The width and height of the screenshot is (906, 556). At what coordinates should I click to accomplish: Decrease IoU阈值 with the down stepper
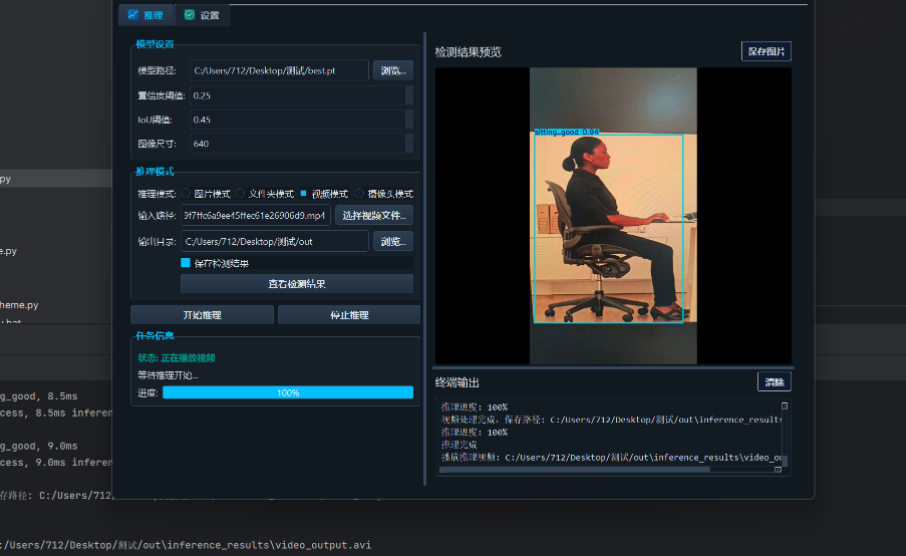(409, 124)
